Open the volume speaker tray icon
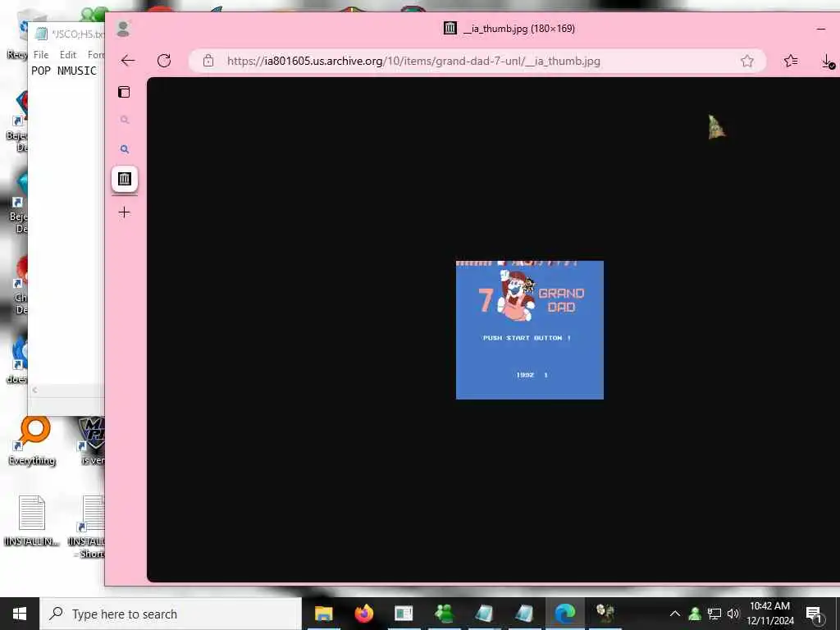The height and width of the screenshot is (630, 840). pyautogui.click(x=733, y=614)
